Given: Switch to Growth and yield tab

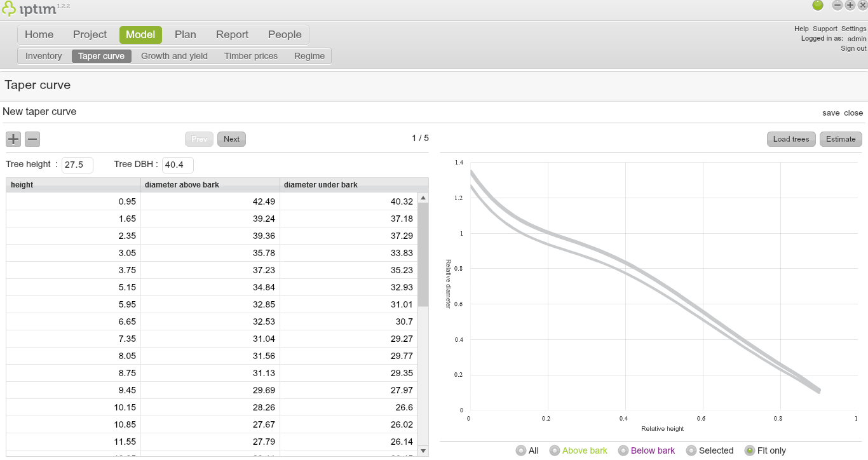Looking at the screenshot, I should coord(173,56).
